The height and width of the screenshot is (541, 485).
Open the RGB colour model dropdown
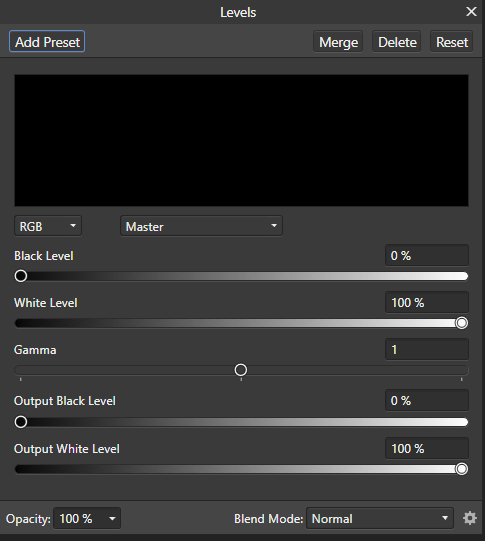pos(48,226)
